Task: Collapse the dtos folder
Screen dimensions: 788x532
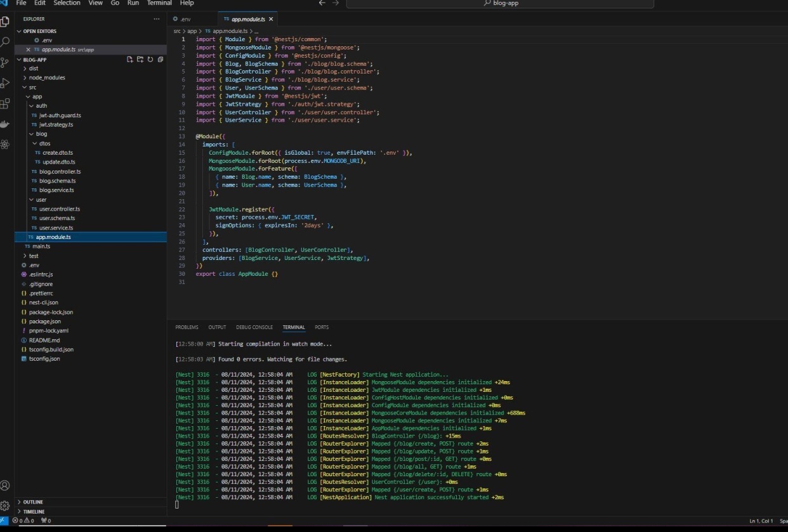Action: [x=44, y=143]
